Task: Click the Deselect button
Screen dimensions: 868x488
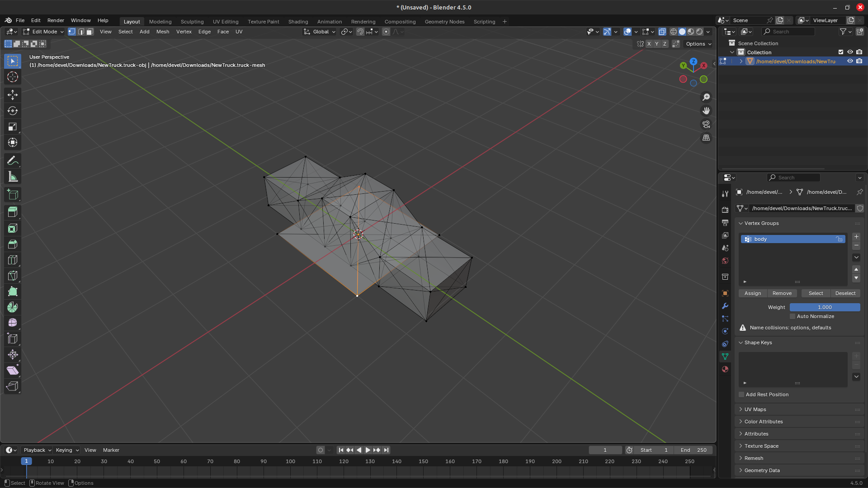Action: tap(845, 293)
